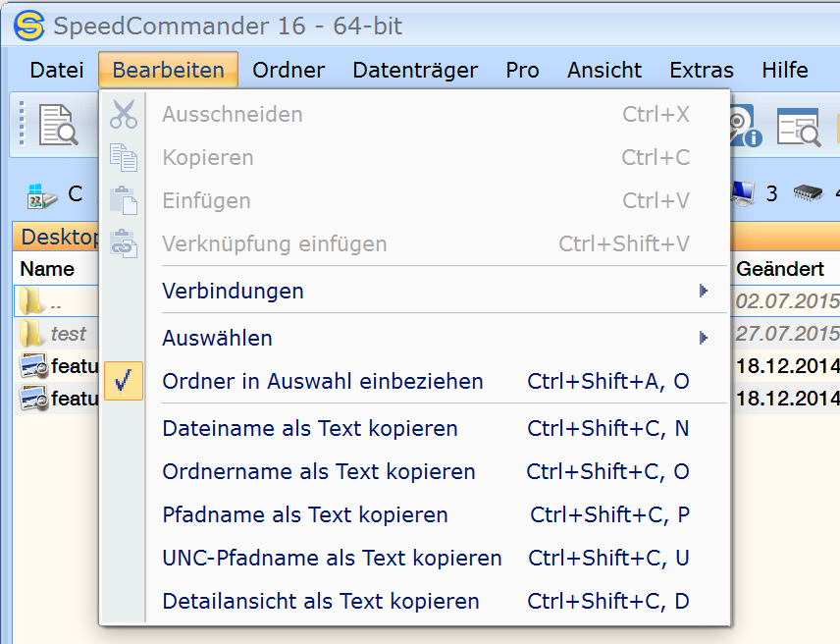Click the first image file thumbnail
Screen dimensions: 840x644
point(32,367)
